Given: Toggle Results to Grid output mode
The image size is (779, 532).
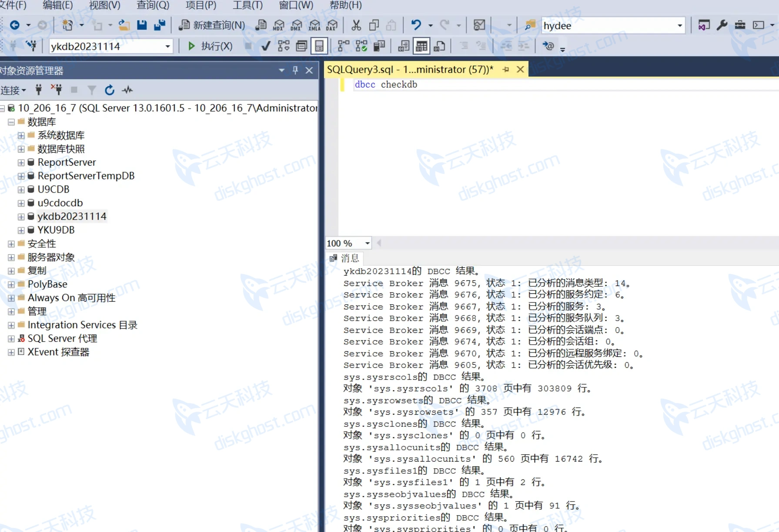Looking at the screenshot, I should pos(421,46).
